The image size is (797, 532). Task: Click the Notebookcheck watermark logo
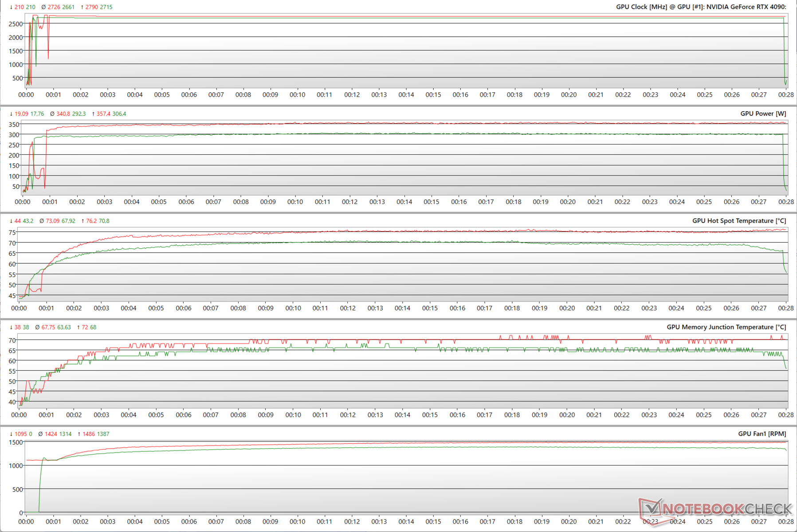[716, 509]
